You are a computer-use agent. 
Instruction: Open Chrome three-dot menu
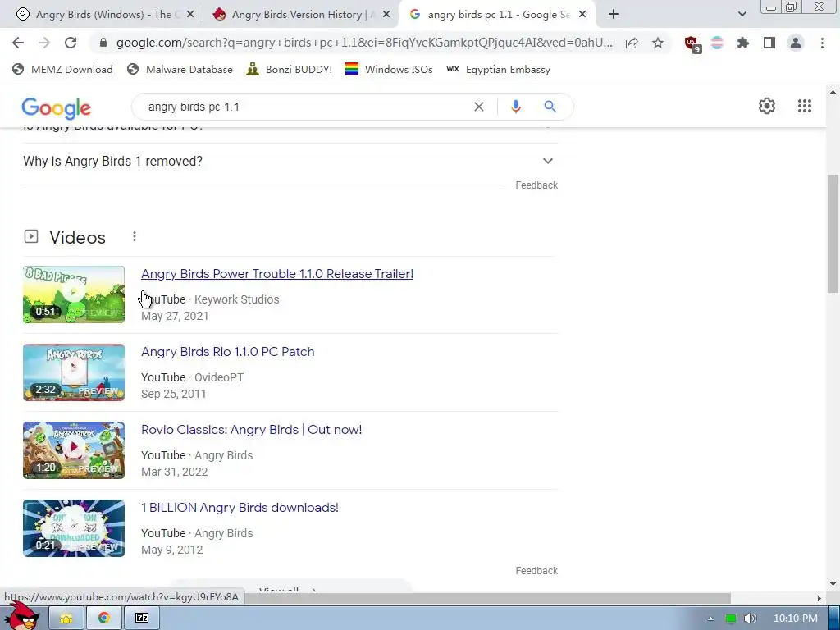822,43
